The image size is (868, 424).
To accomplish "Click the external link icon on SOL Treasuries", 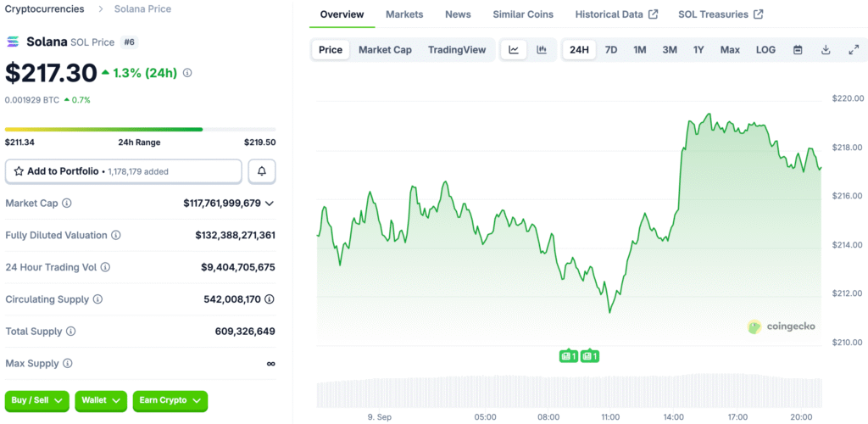I will (x=759, y=14).
